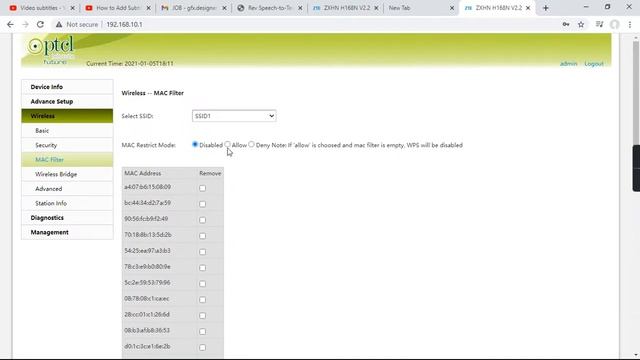Open a new tab with plus button
The height and width of the screenshot is (360, 640).
[x=545, y=8]
